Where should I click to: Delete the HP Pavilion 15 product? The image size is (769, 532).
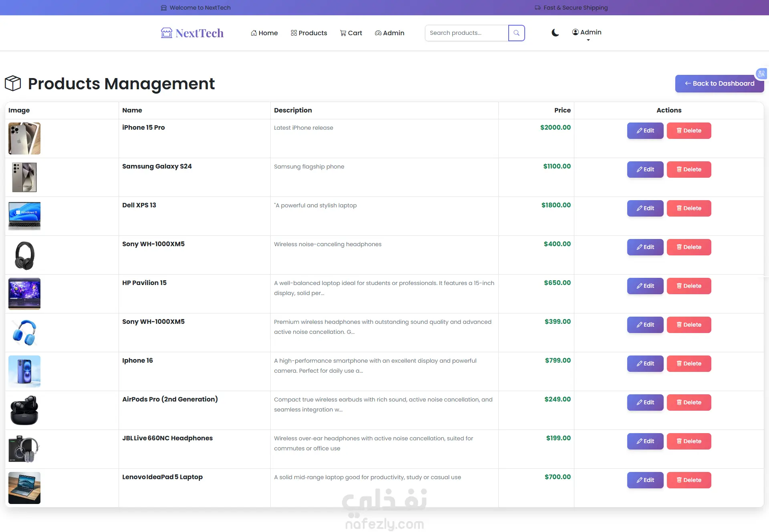coord(688,286)
